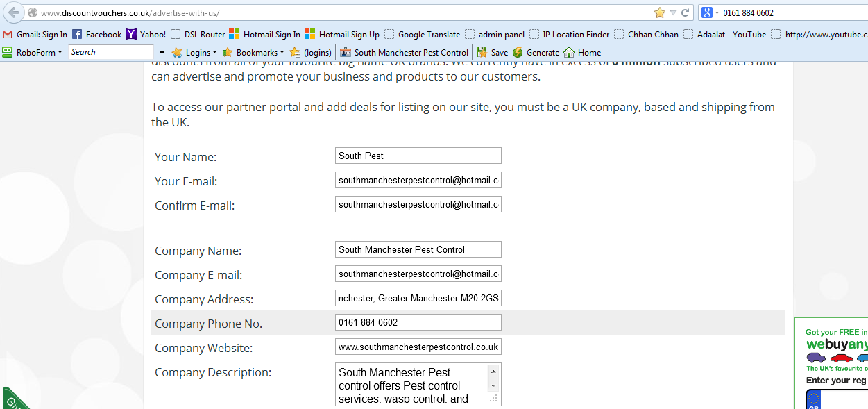Open the Gmail: Sign In bookmark
The width and height of the screenshot is (868, 409).
click(x=35, y=34)
